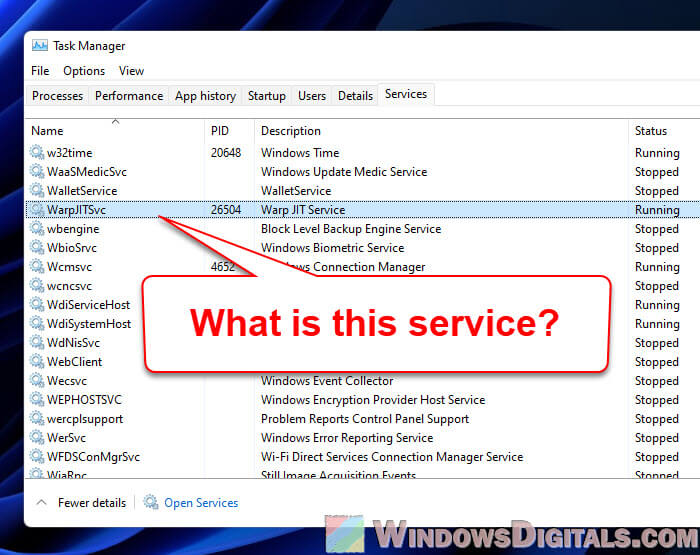
Task: Click the Warp JIT Service description
Action: click(x=303, y=210)
